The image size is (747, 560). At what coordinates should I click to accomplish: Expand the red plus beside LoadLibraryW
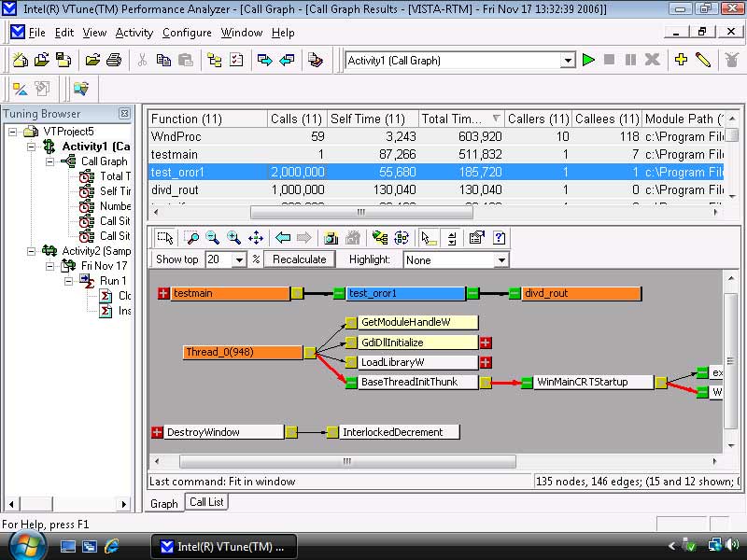pos(486,362)
